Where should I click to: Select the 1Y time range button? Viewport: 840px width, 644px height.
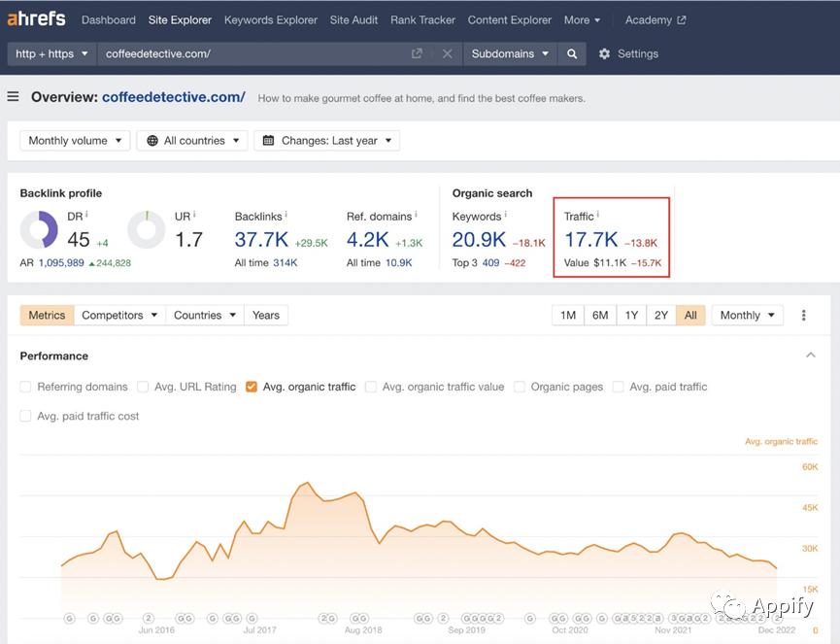click(631, 316)
